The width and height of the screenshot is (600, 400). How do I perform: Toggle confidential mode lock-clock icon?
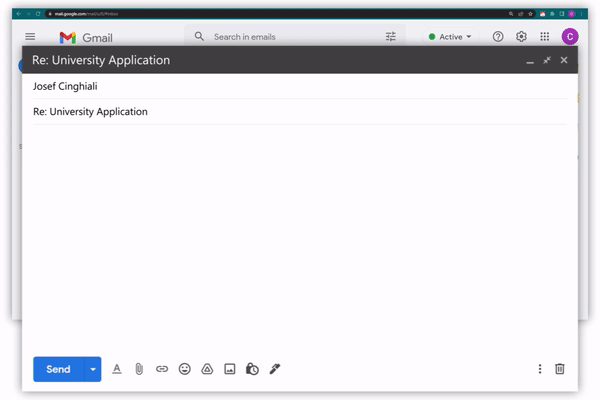pos(252,369)
